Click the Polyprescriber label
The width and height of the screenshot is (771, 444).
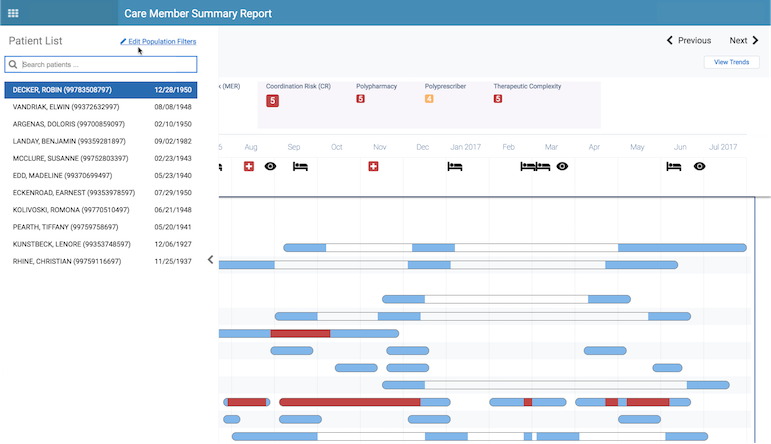445,86
